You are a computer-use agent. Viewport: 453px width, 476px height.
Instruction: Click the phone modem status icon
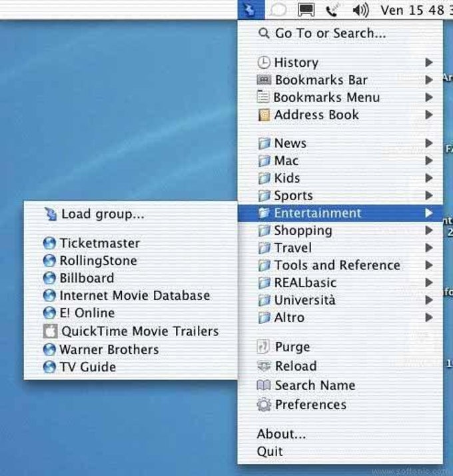[x=333, y=10]
